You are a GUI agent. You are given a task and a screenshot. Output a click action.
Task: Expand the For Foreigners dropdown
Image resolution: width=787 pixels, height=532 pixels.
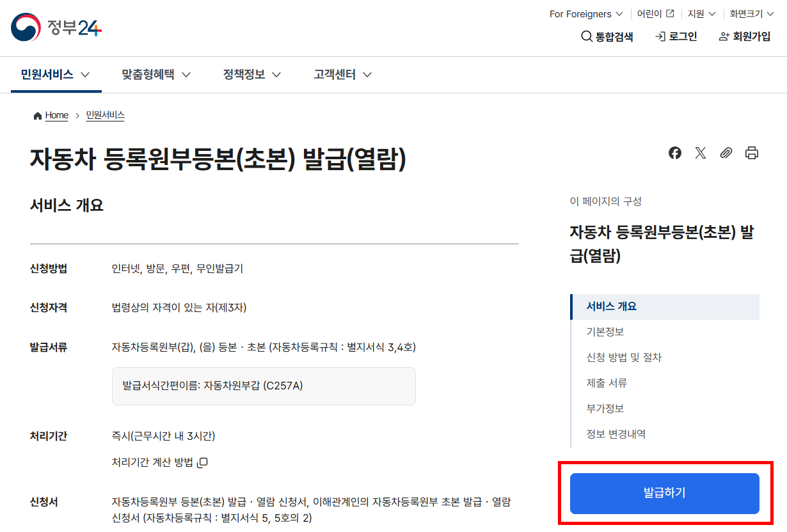coord(586,13)
